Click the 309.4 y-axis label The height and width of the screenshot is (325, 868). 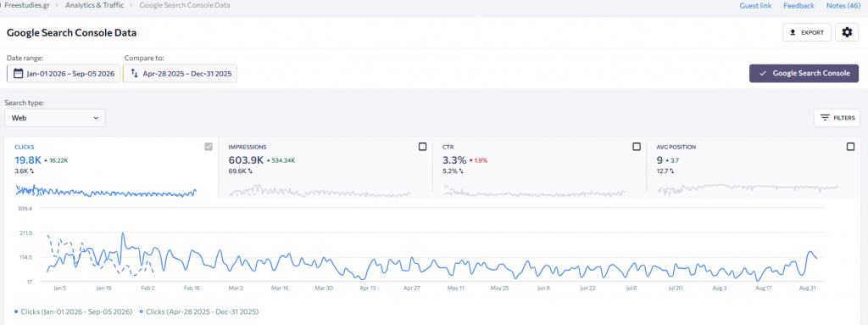point(25,209)
